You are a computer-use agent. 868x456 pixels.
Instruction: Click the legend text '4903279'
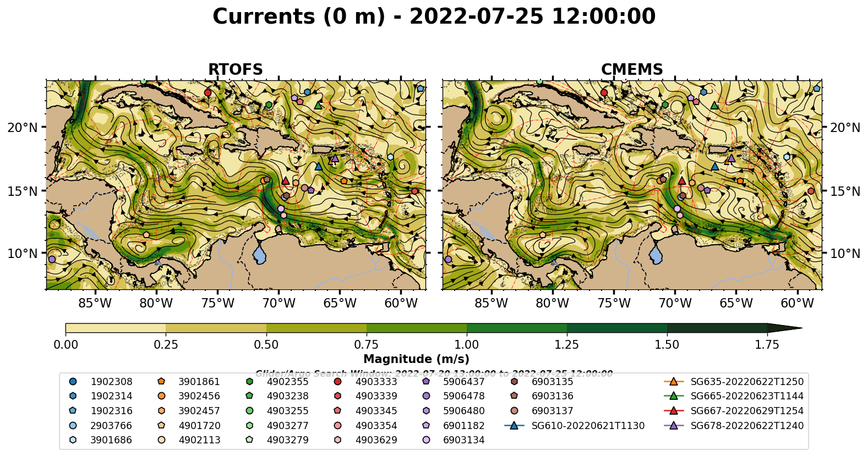pos(288,440)
